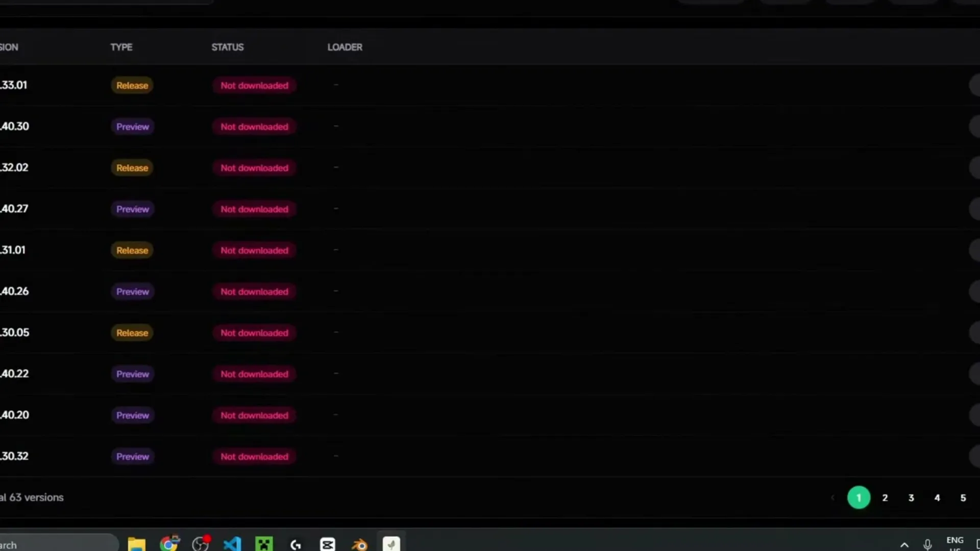The image size is (980, 551).
Task: Go to page 3 of versions
Action: [911, 497]
